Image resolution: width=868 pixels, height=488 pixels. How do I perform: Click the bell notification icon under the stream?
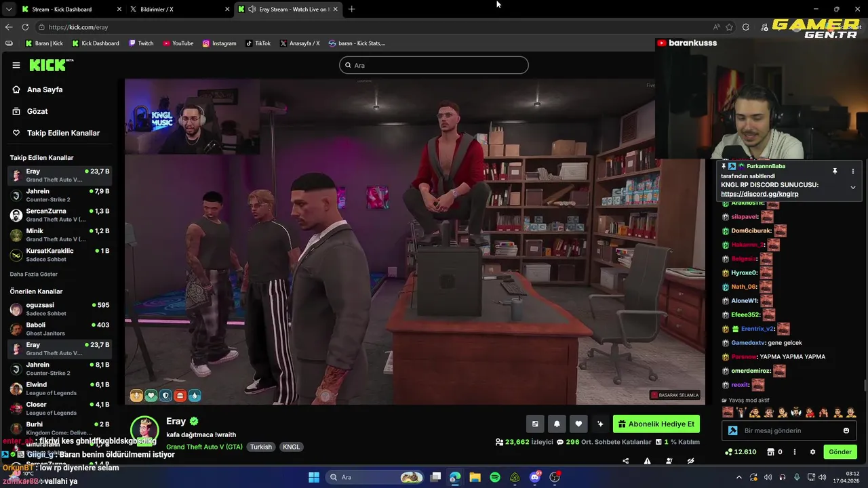557,424
